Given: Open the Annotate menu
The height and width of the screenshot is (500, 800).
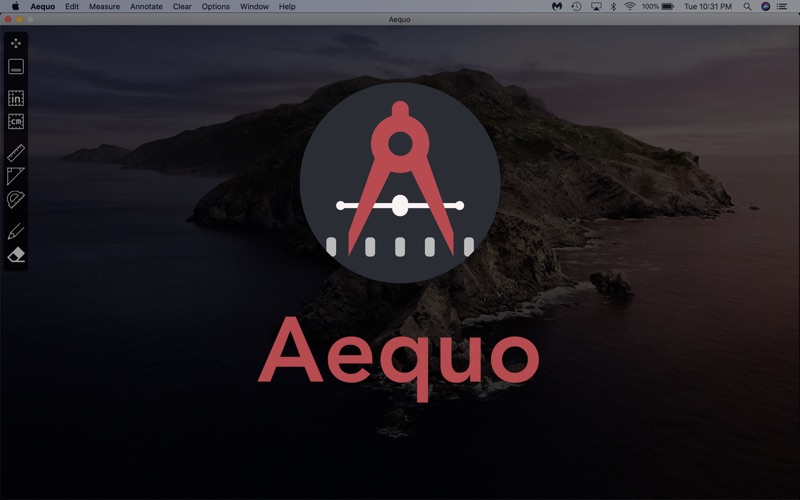Looking at the screenshot, I should [146, 7].
